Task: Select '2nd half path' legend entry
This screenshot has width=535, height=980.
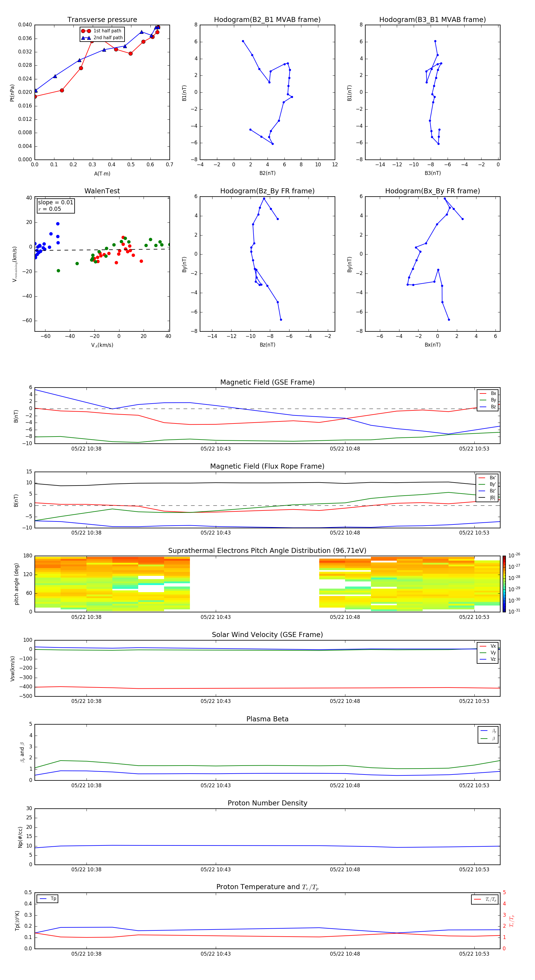Action: 102,38
